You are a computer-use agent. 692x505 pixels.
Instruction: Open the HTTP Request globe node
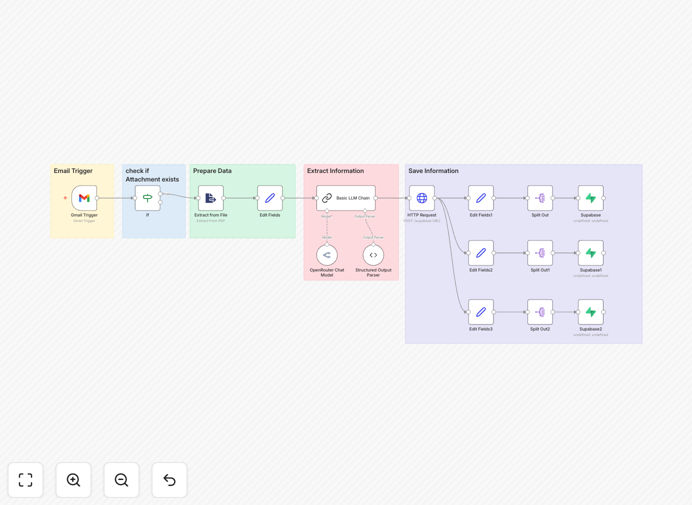point(422,198)
